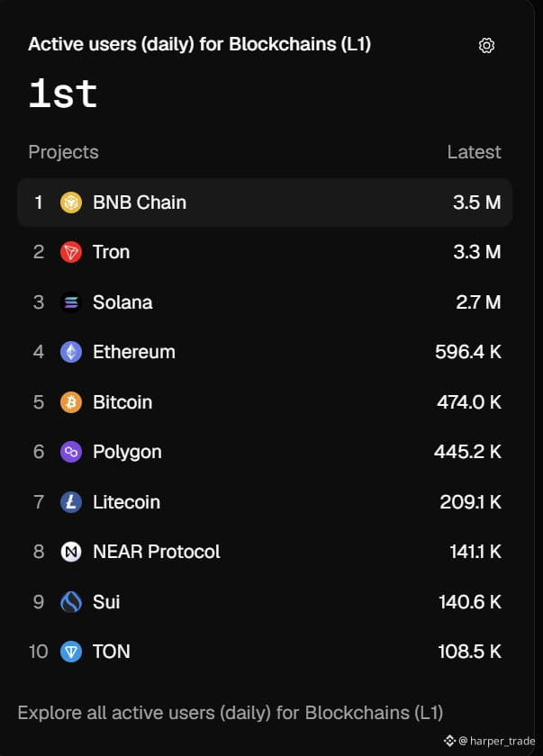
Task: Click the BNB Chain logo icon
Action: pos(71,202)
